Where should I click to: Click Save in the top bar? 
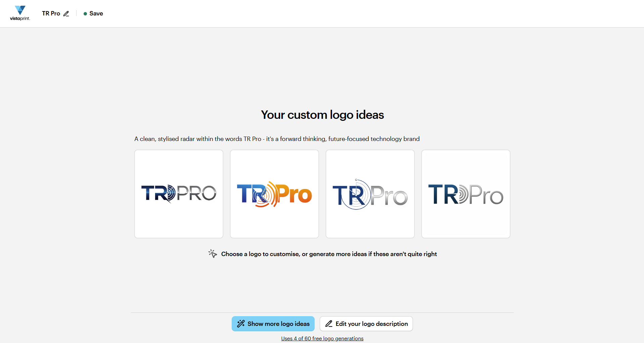pos(96,14)
